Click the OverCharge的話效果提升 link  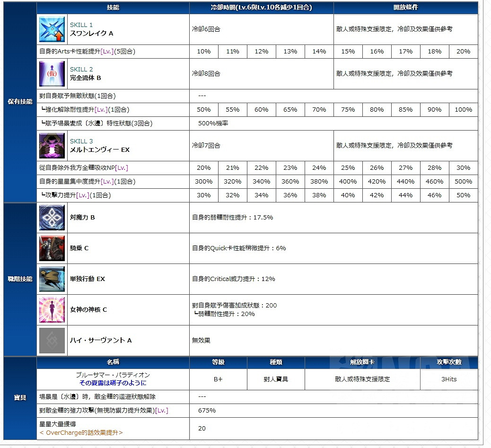79,431
